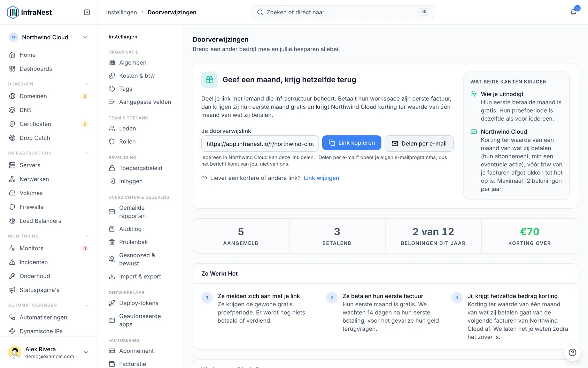Viewport: 588px width, 368px height.
Task: Open Home via its house icon
Action: (12, 55)
